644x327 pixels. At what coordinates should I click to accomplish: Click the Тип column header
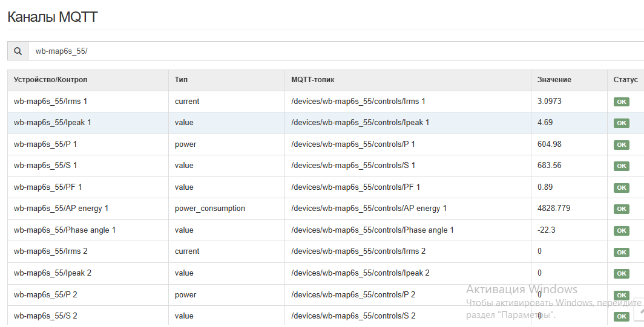[181, 80]
